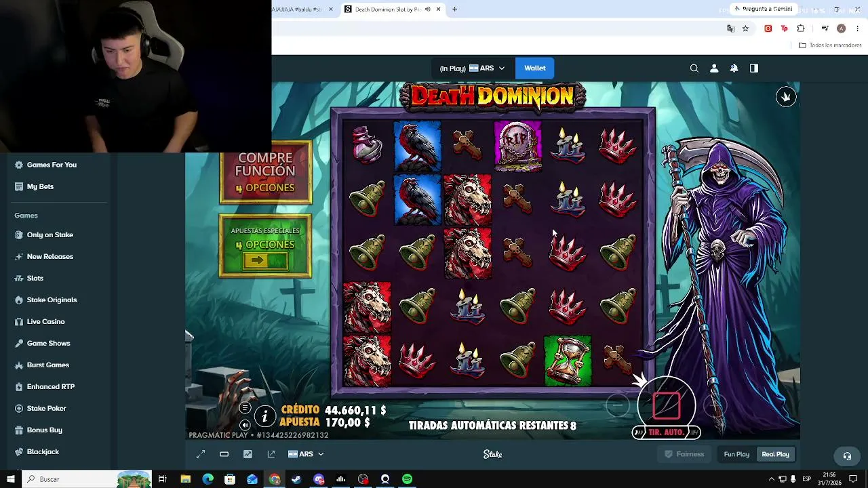Viewport: 868px width, 488px height.
Task: Open the media controls icon in Chrome
Action: (825, 28)
